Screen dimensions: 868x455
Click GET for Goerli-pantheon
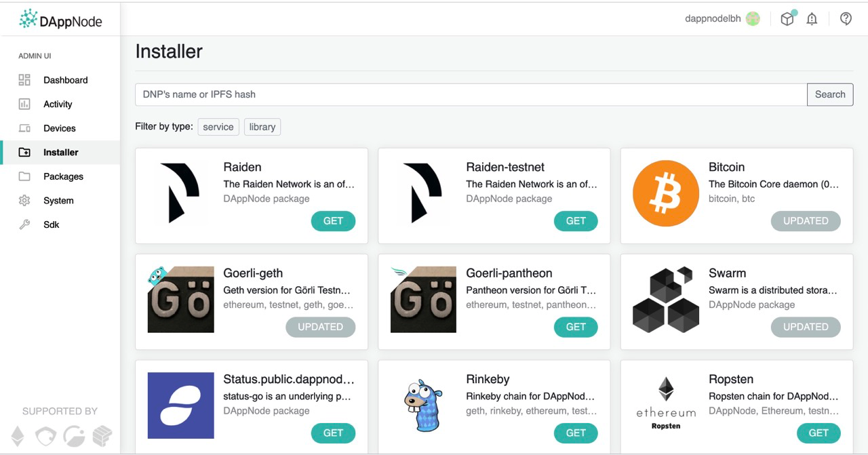tap(576, 327)
